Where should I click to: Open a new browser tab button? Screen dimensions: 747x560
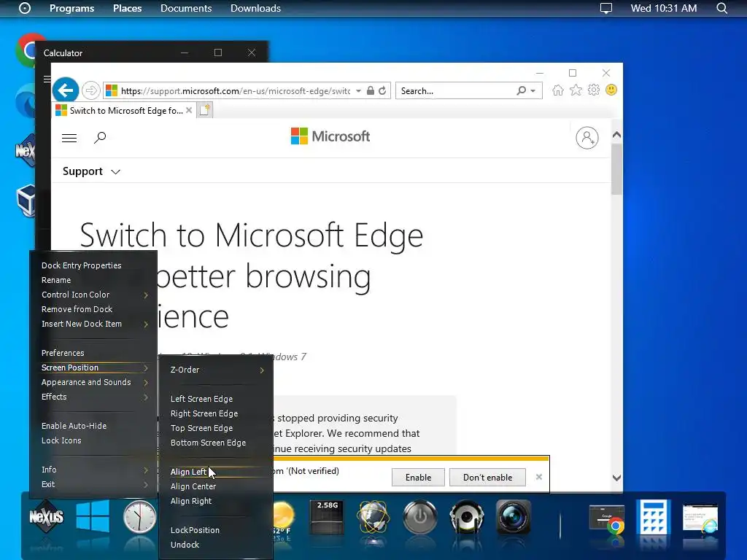point(204,110)
